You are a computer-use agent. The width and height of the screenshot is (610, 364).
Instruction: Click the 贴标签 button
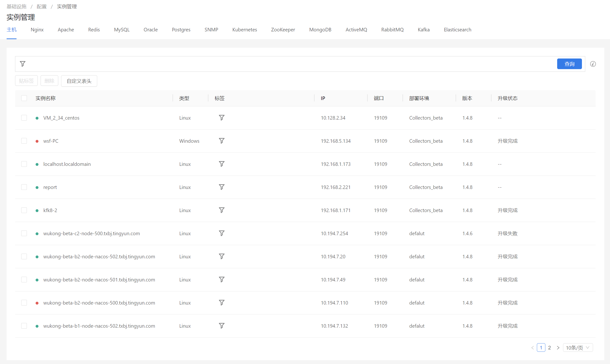click(26, 81)
